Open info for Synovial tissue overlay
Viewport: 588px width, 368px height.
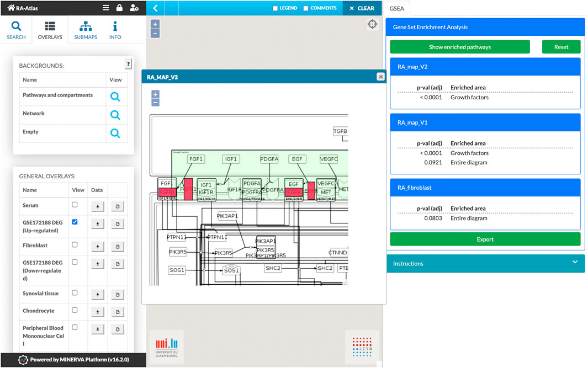pos(118,294)
